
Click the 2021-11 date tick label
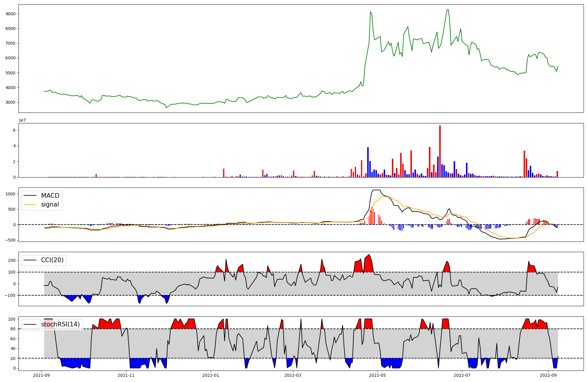[x=126, y=375]
